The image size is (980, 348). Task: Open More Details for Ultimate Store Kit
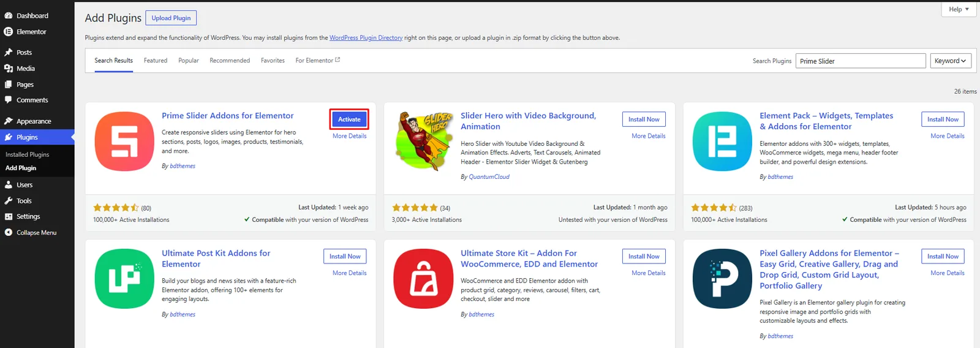point(649,273)
